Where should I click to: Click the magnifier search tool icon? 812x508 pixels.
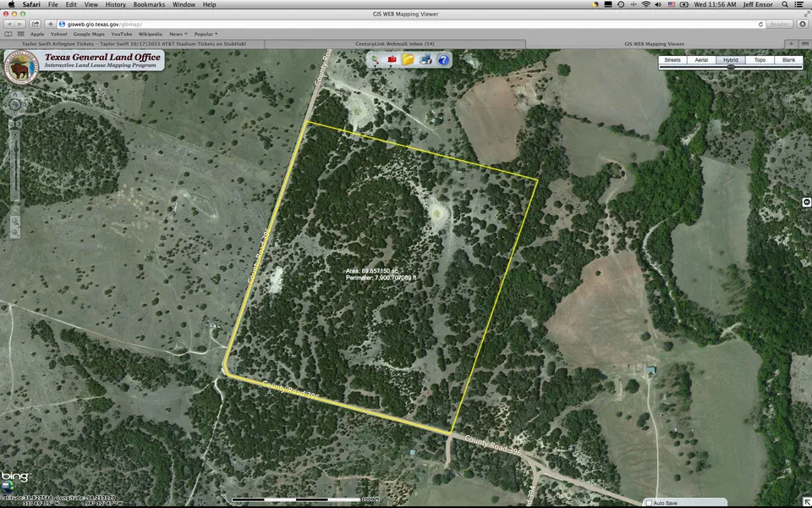[374, 59]
